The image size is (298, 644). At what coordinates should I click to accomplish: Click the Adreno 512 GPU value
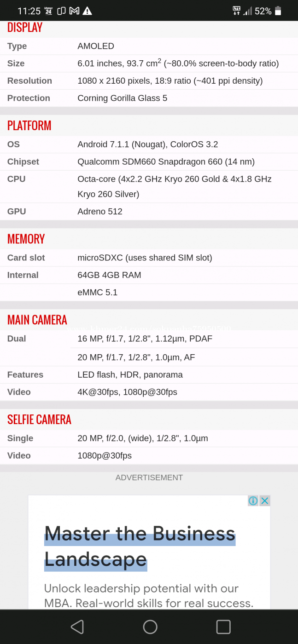click(100, 211)
